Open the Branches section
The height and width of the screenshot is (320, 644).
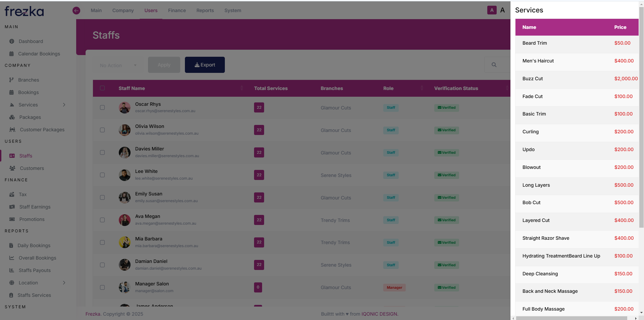pyautogui.click(x=28, y=80)
